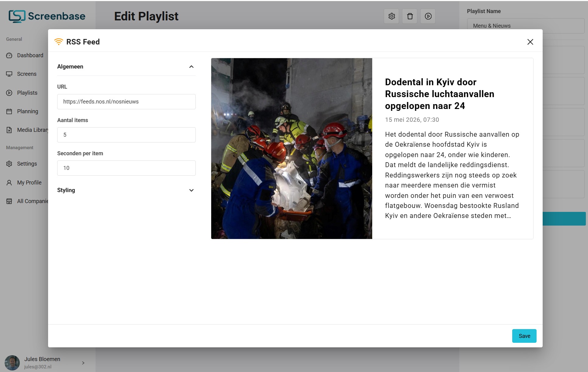Close the RSS Feed dialog
The image size is (588, 372).
[530, 42]
